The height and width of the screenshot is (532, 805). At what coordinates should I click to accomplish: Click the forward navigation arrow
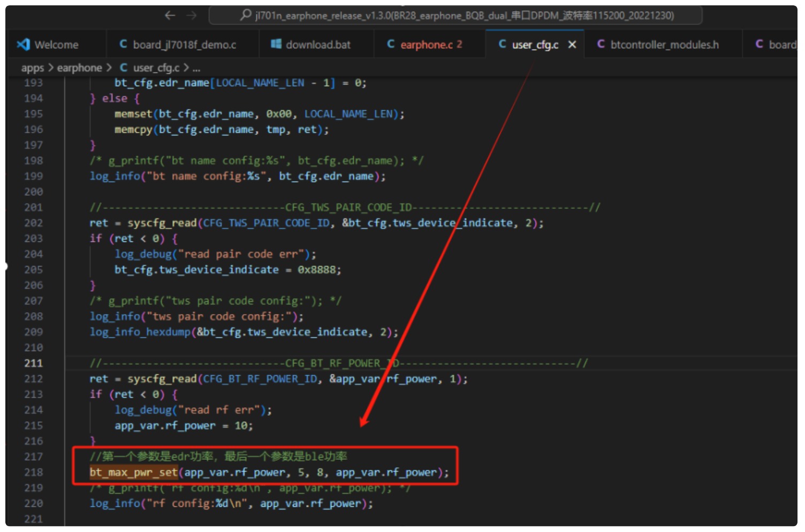click(x=191, y=16)
